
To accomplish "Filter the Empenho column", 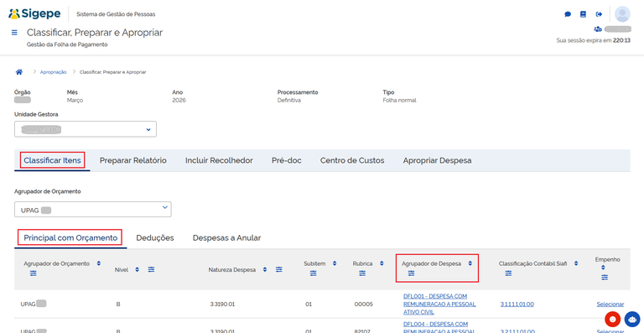I will pyautogui.click(x=605, y=278).
